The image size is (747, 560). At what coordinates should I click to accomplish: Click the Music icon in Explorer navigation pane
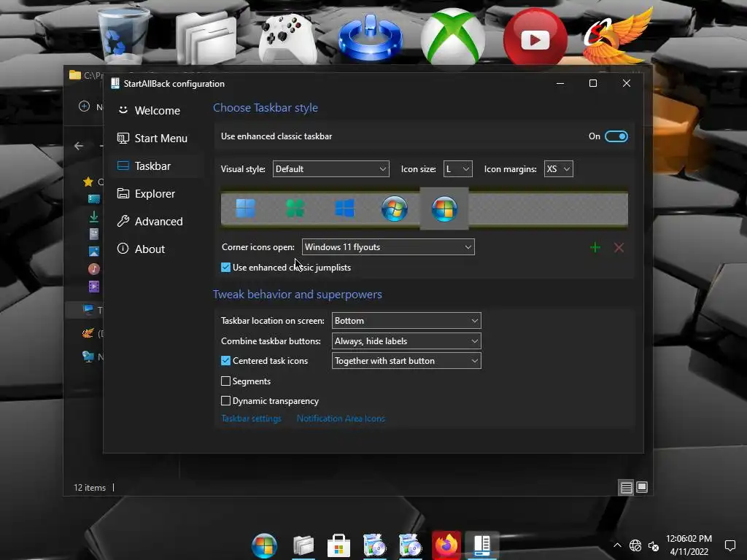[x=94, y=269]
